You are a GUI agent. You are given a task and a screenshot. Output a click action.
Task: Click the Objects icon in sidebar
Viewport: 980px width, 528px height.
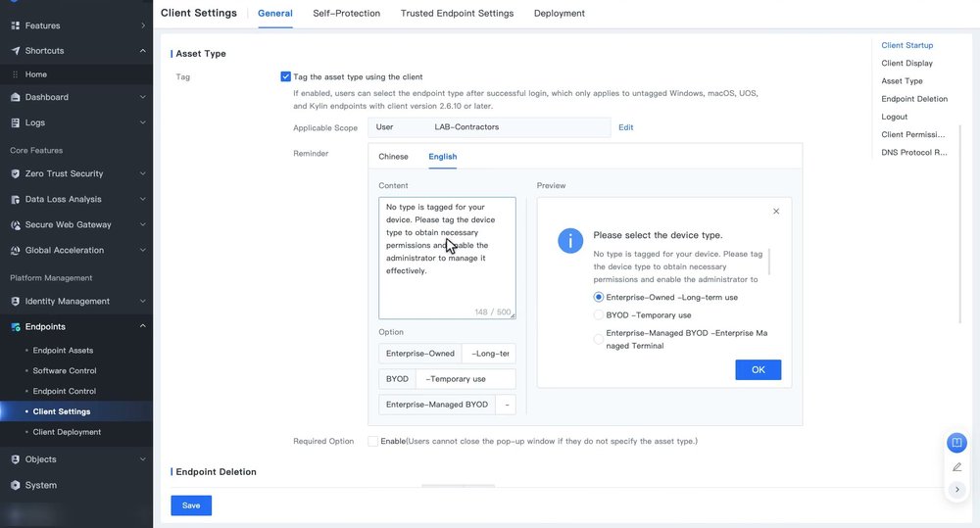click(15, 459)
